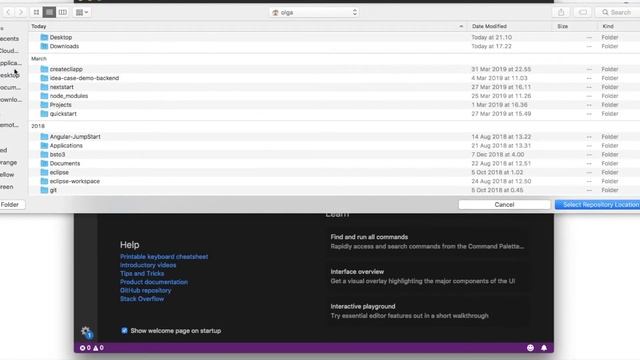Select the Desktop folder row
Image resolution: width=640 pixels, height=360 pixels.
click(335, 37)
